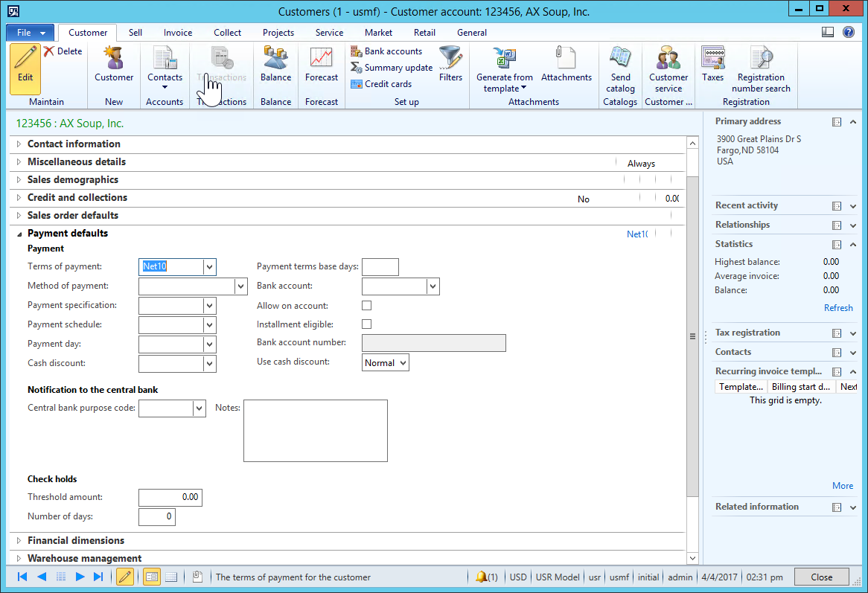Open Method of payment dropdown
Image resolution: width=868 pixels, height=593 pixels.
[240, 286]
